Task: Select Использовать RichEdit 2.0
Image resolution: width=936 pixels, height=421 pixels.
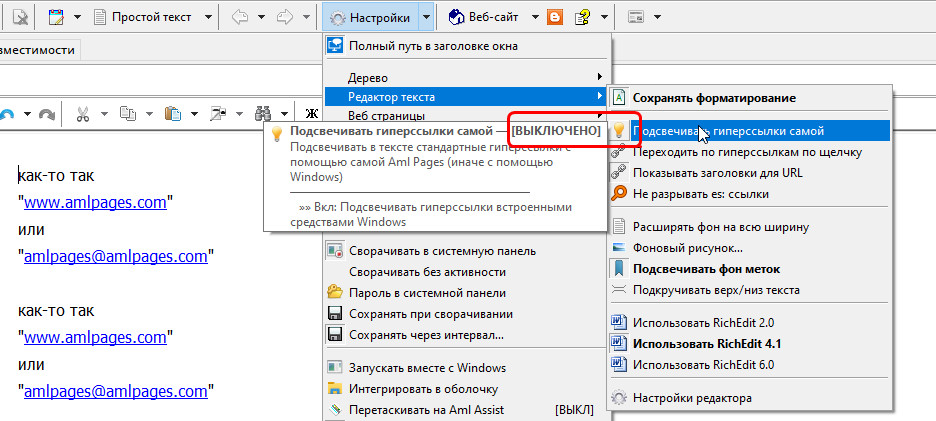Action: pos(750,323)
